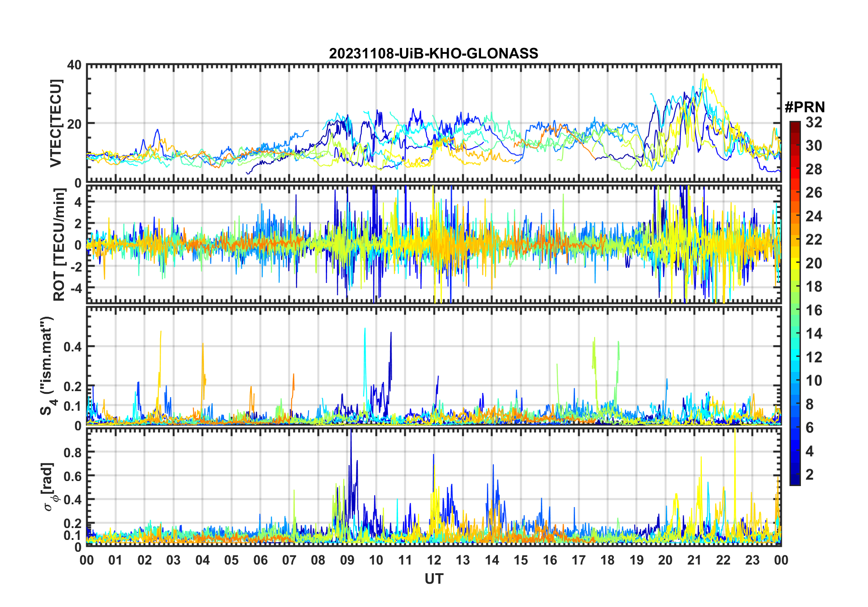Click colorbar tick label 32
Viewport: 868px width, 607px height.
click(814, 122)
